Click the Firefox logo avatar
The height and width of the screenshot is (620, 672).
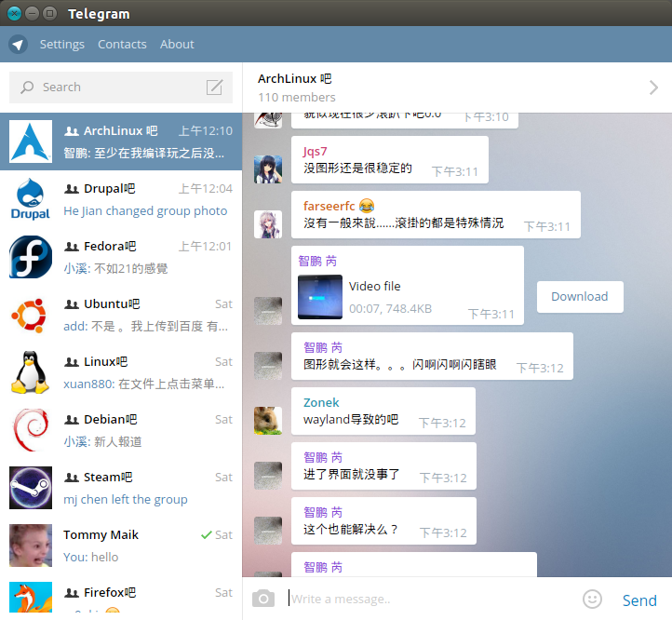[x=31, y=597]
